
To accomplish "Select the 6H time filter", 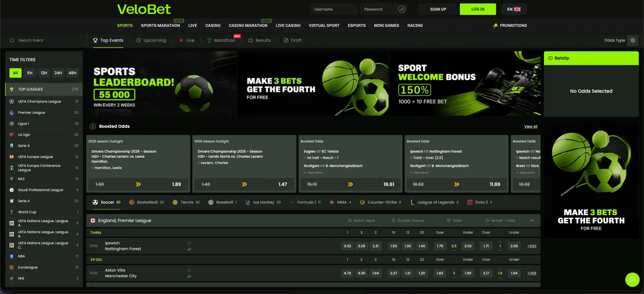I will click(x=30, y=73).
